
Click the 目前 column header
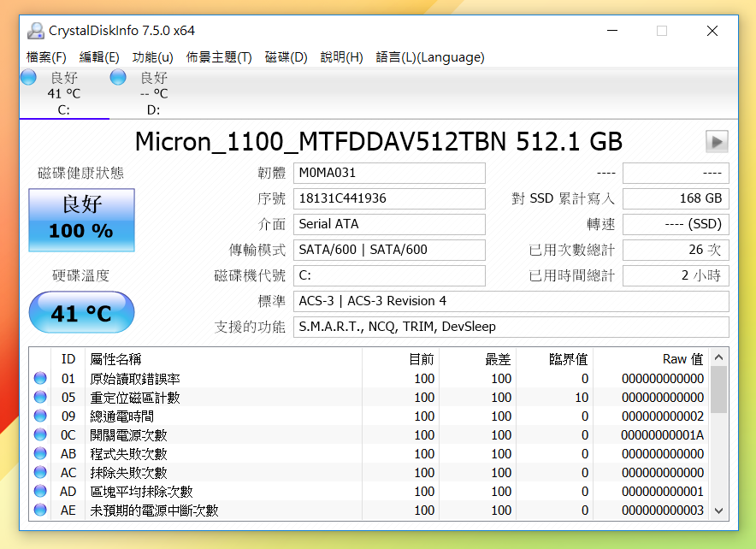pos(400,359)
